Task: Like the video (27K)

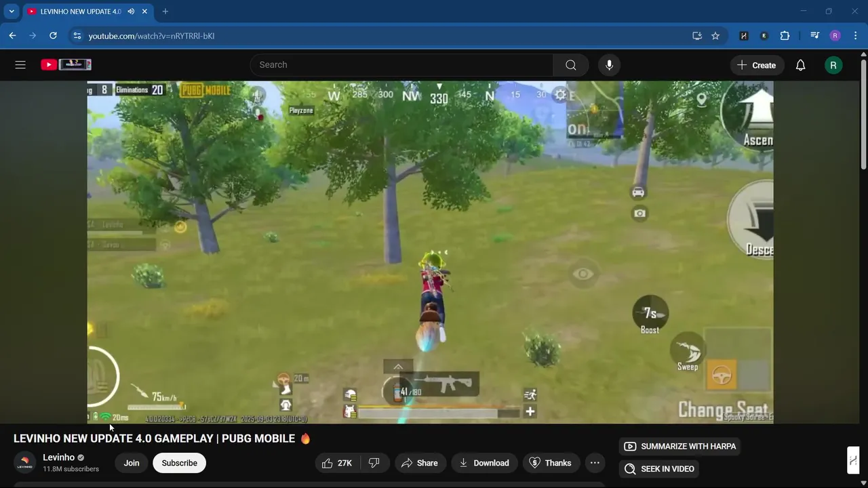Action: point(337,463)
